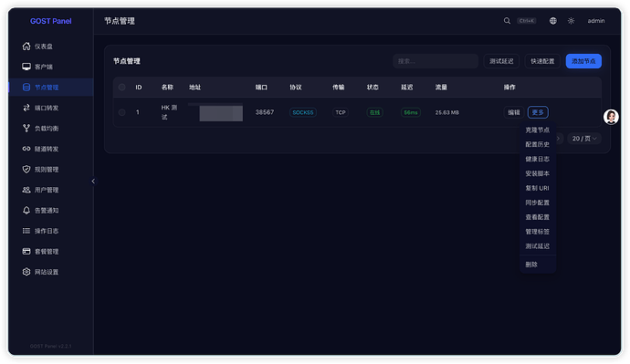630x364 pixels.
Task: Click the ID column header
Action: (139, 87)
